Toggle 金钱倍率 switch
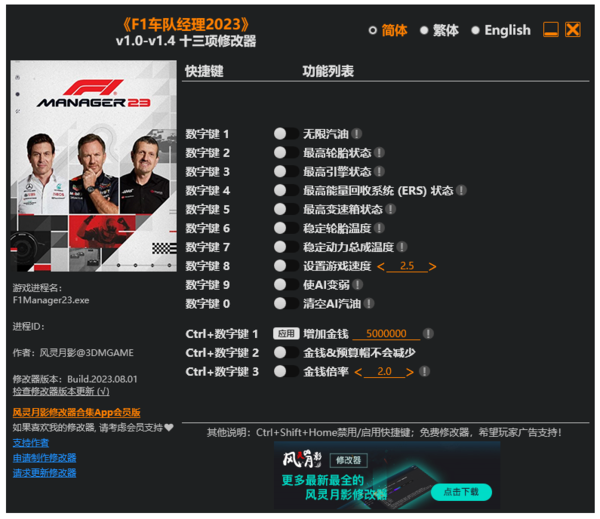The image size is (600, 519). (x=286, y=371)
